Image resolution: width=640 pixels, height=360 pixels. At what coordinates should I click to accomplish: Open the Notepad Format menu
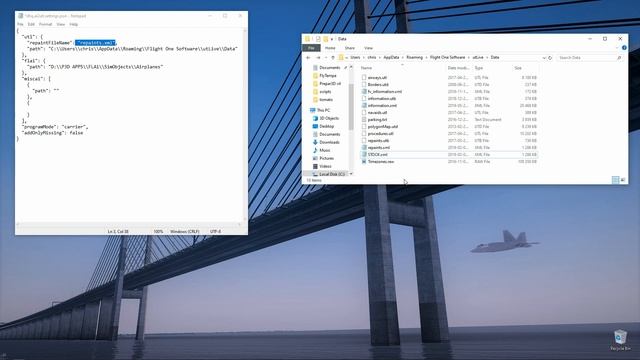pyautogui.click(x=45, y=24)
